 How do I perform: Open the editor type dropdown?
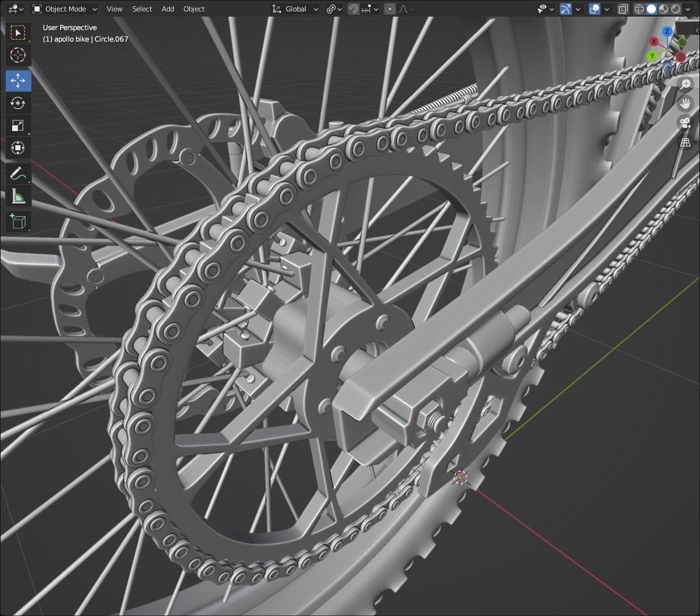click(16, 9)
